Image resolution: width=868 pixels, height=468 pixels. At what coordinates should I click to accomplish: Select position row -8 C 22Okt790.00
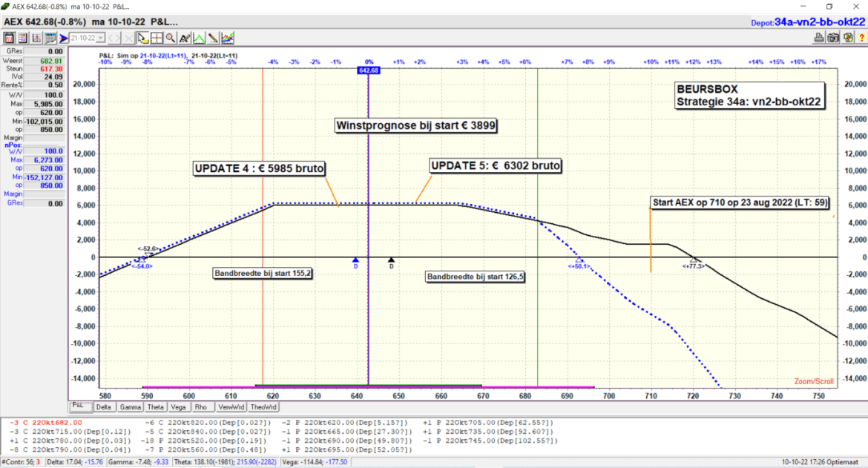tap(70, 449)
